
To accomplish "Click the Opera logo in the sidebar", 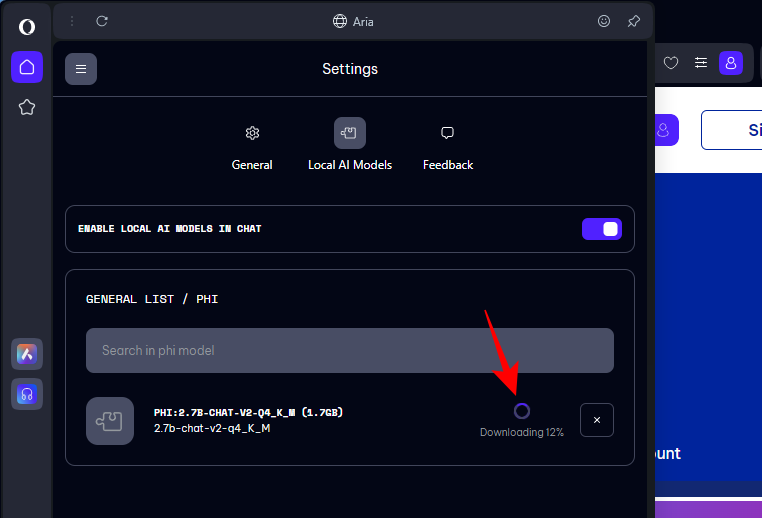I will [27, 27].
